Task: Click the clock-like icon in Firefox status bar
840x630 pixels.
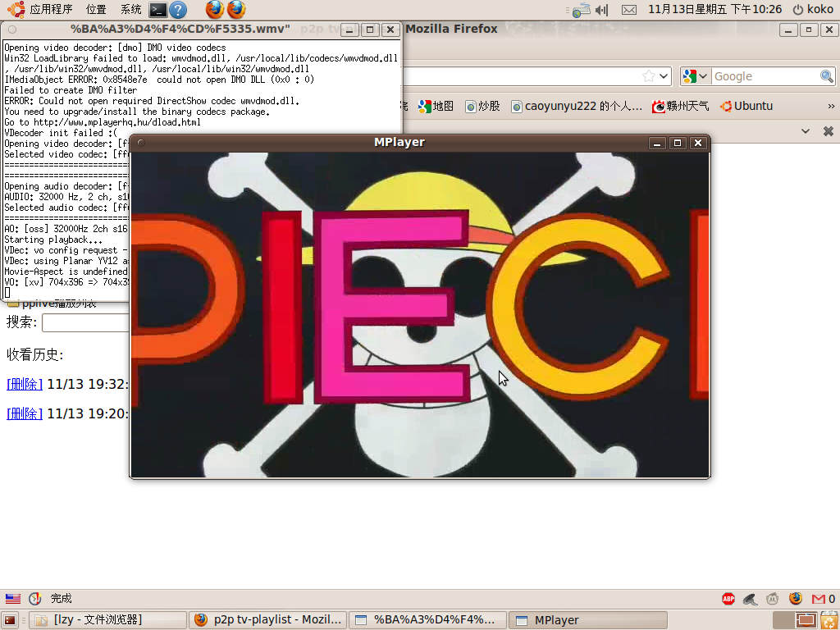Action: point(35,598)
